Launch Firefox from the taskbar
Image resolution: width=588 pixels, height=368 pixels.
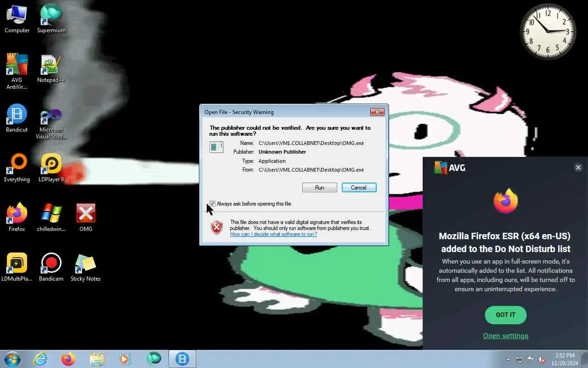(x=68, y=359)
